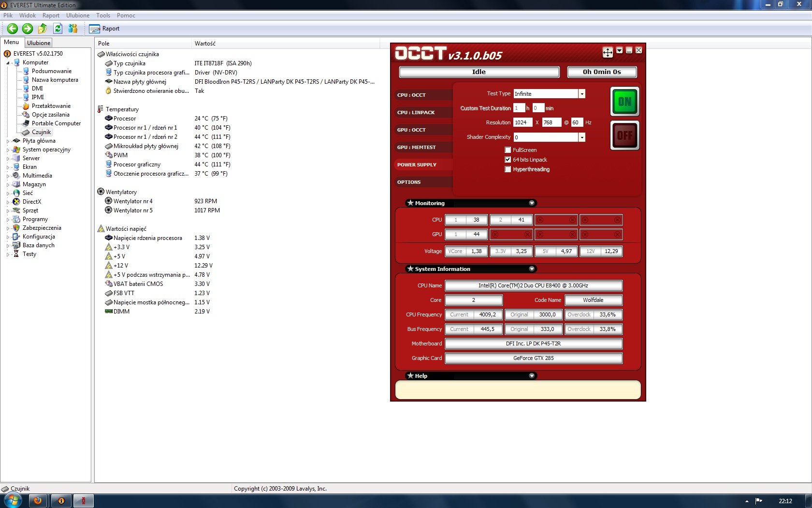Select the CPU : OCCT test tab

pyautogui.click(x=424, y=95)
